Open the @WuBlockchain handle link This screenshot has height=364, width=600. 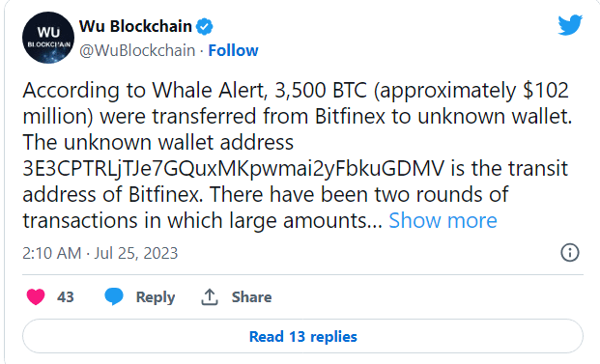coord(137,50)
